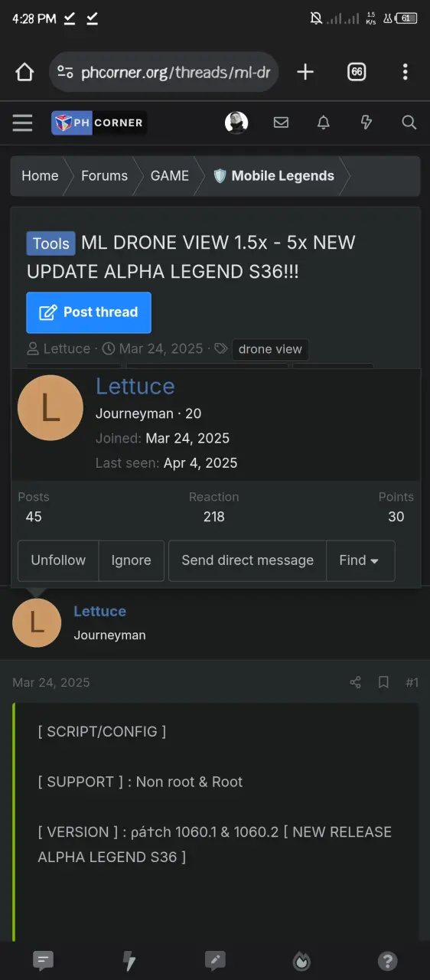Viewport: 430px width, 980px height.
Task: Tap 'Last seen: Apr 4, 2025' text
Action: 166,463
